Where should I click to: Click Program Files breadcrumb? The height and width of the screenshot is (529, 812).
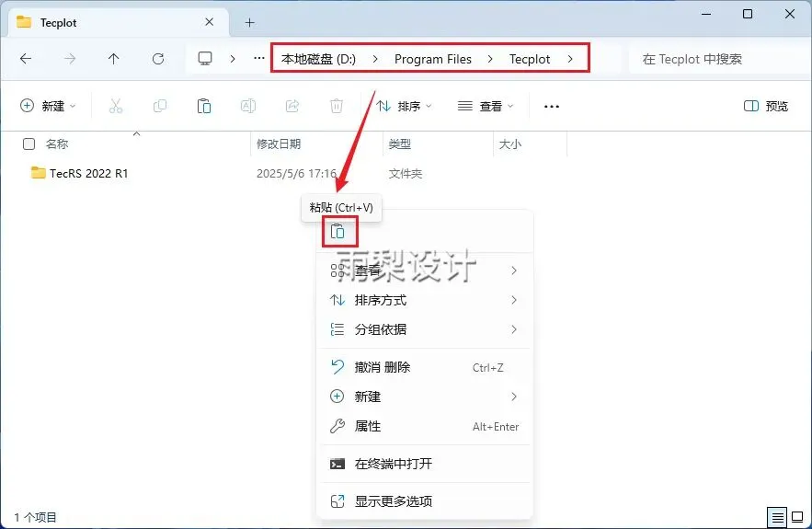[433, 59]
